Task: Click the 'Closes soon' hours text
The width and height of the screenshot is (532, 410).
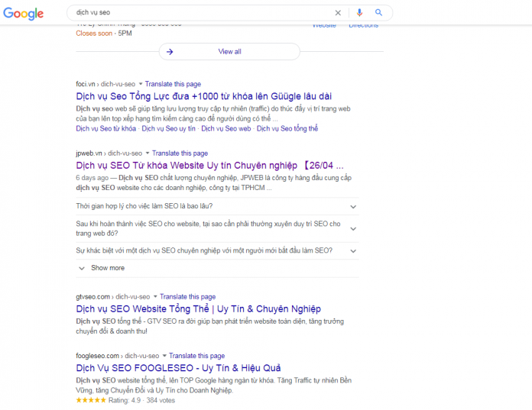Action: coord(94,34)
